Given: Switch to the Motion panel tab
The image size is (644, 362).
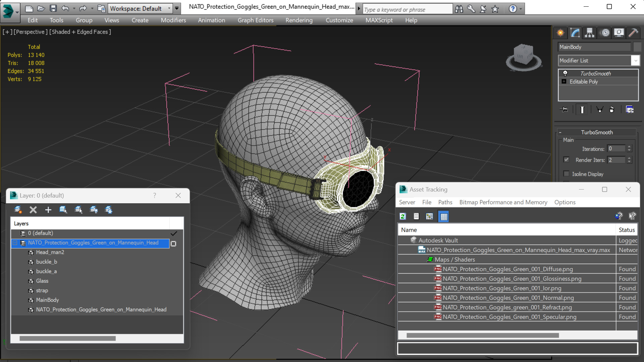Looking at the screenshot, I should [605, 32].
